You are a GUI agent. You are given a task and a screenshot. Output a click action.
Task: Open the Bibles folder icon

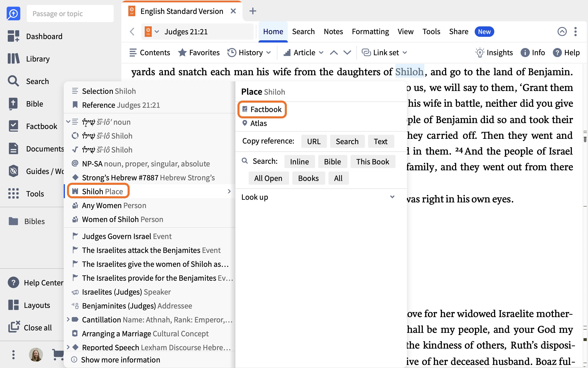pos(13,221)
